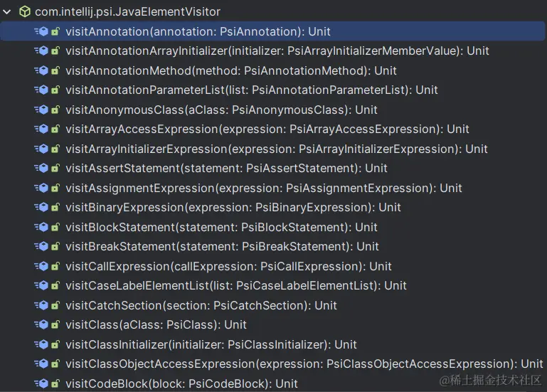The image size is (547, 392).
Task: Pick visitBreakStatement from the members
Action: tap(272, 246)
